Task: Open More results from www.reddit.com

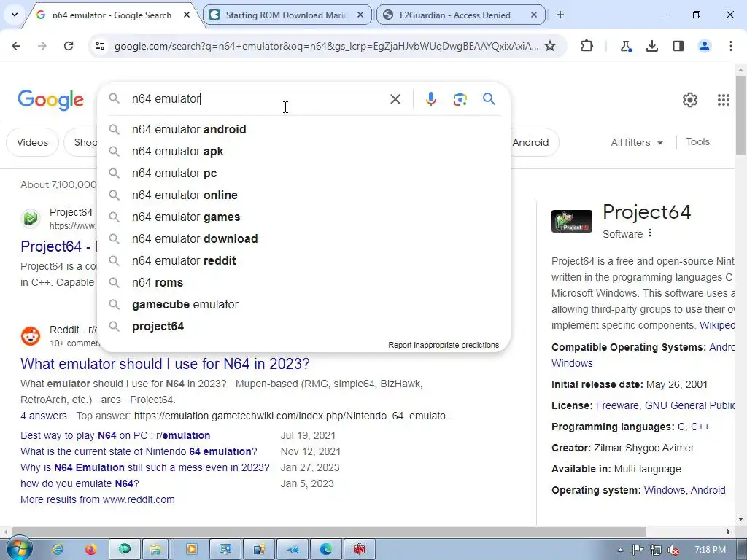Action: (x=98, y=499)
